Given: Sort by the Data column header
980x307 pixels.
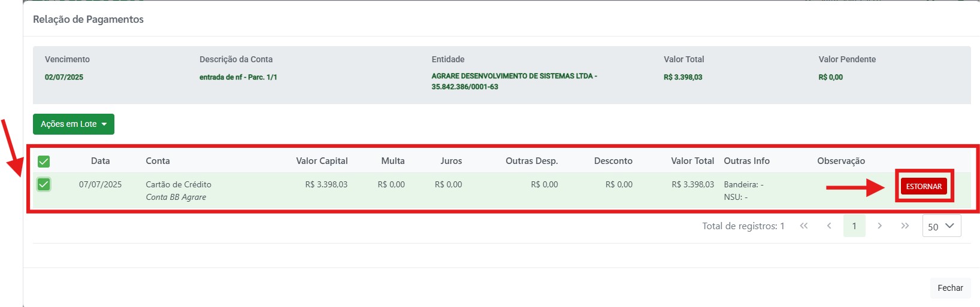Looking at the screenshot, I should [x=100, y=161].
